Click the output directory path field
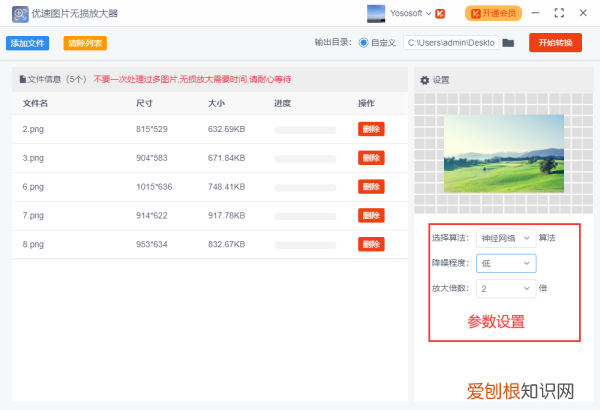The image size is (600, 410). pyautogui.click(x=451, y=42)
